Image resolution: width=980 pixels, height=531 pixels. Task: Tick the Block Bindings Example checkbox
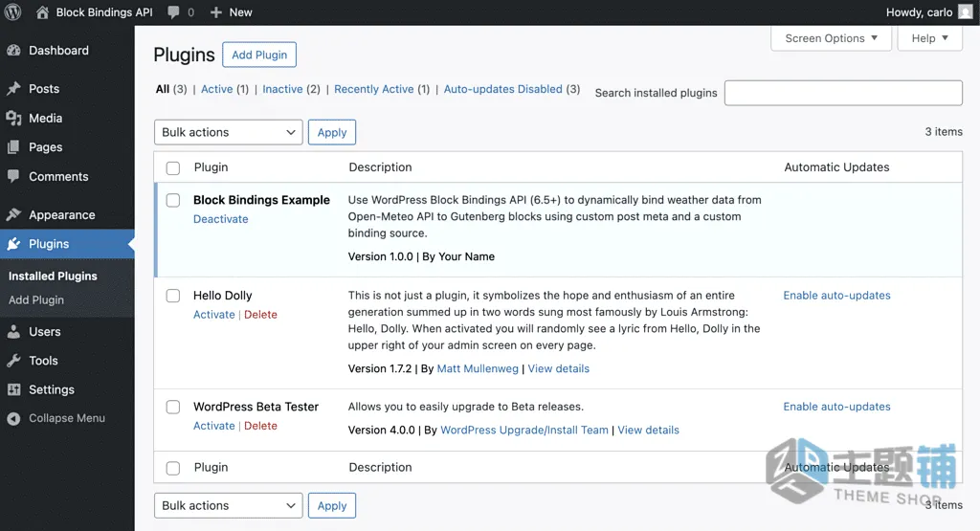click(x=173, y=201)
